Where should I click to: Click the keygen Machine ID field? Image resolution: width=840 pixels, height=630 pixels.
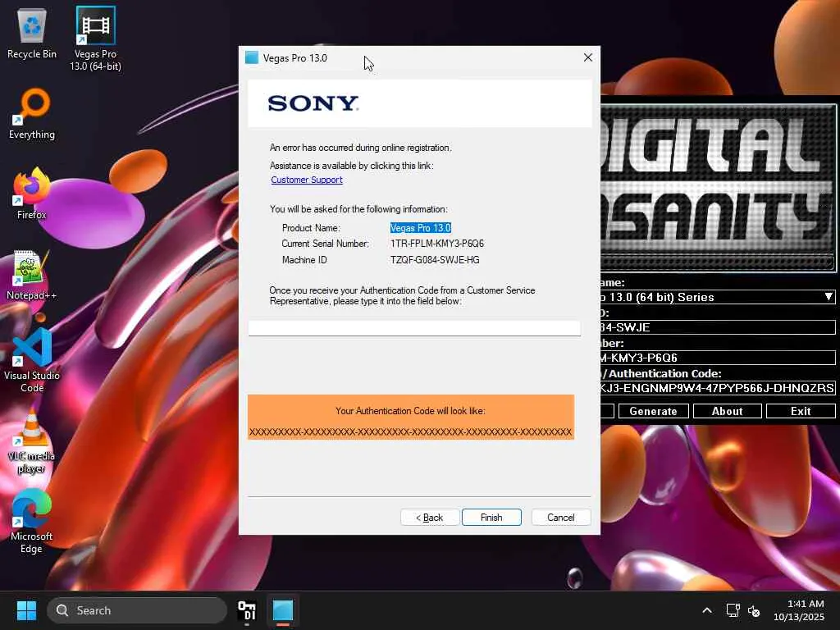point(717,327)
